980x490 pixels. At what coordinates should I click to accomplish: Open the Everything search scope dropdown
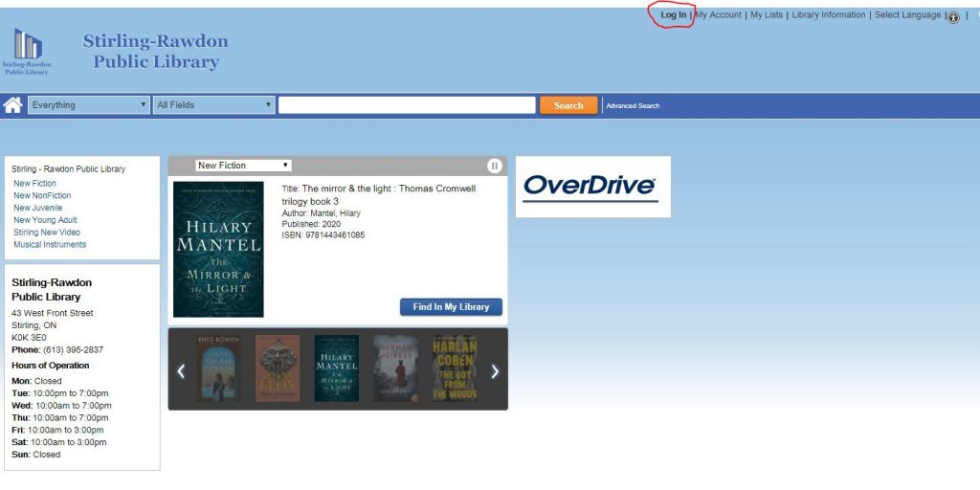(x=89, y=105)
